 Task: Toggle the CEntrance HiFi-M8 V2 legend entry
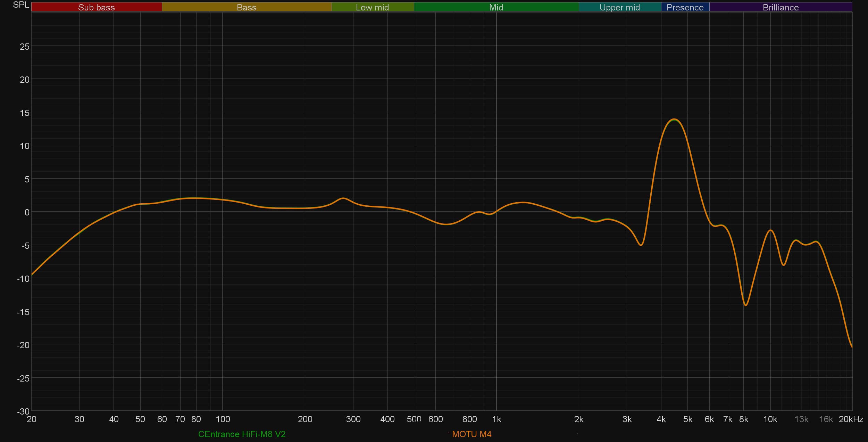242,434
